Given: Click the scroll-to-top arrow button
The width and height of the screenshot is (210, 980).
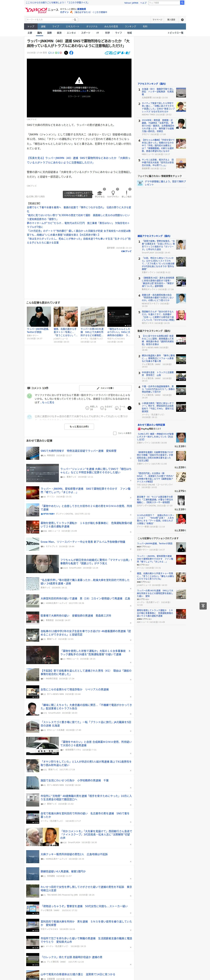Looking at the screenshot, I should point(203,606).
